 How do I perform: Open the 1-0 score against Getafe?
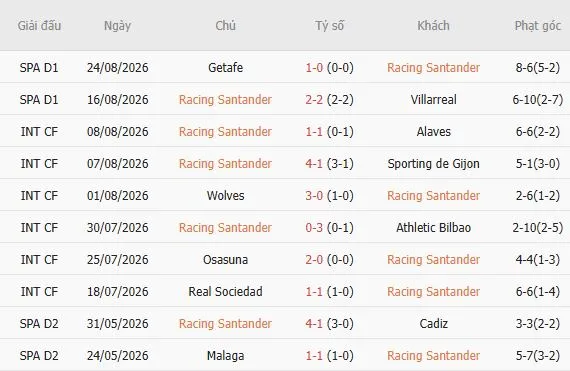pyautogui.click(x=314, y=68)
